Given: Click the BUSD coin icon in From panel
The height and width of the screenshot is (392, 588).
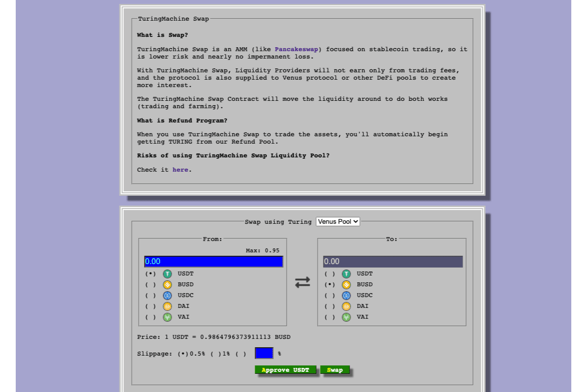Looking at the screenshot, I should click(x=167, y=285).
